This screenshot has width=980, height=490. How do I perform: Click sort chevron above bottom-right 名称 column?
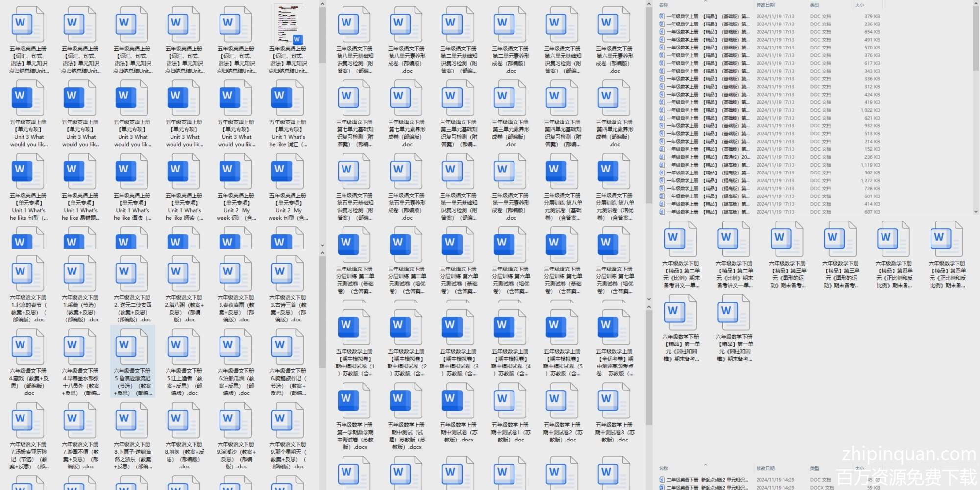pos(706,465)
